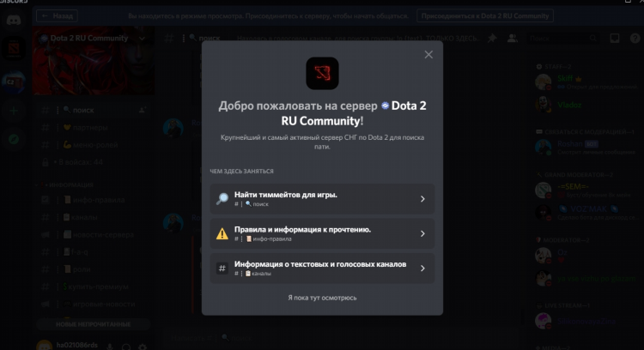Click 'Присоединиться к Dota 2 RU Community' button

click(485, 16)
